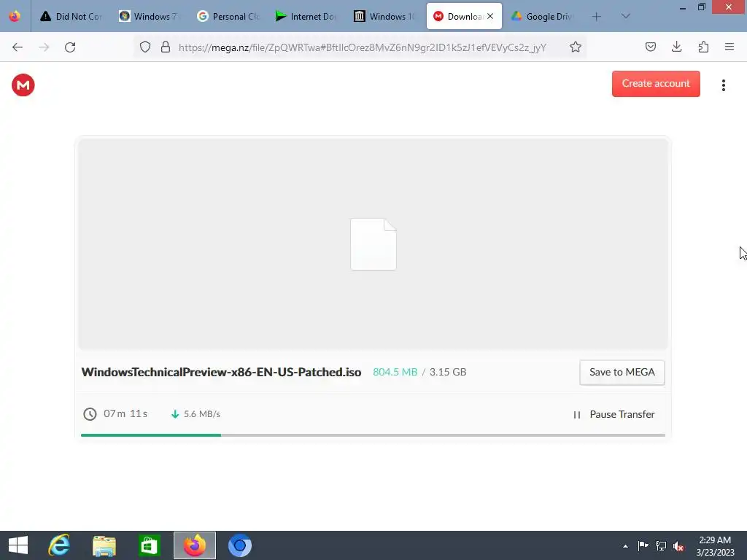Click the browser forward arrow
This screenshot has width=747, height=560.
(x=44, y=47)
